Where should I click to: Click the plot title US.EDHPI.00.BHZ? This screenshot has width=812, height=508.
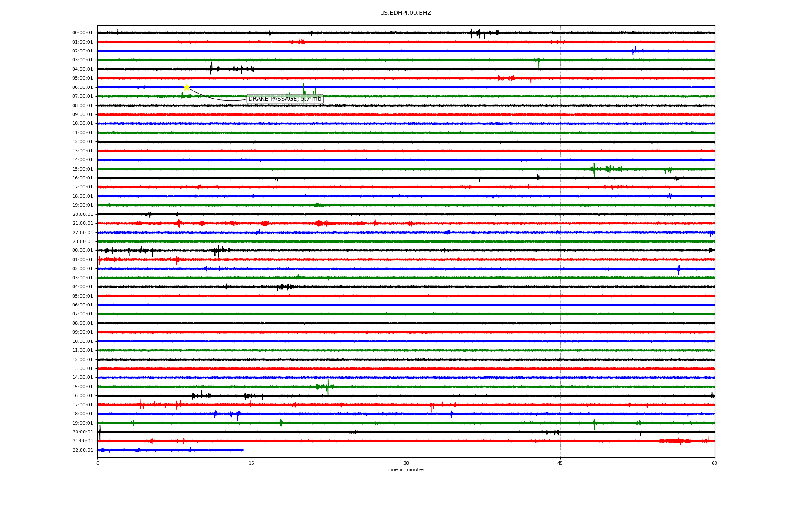(x=406, y=13)
